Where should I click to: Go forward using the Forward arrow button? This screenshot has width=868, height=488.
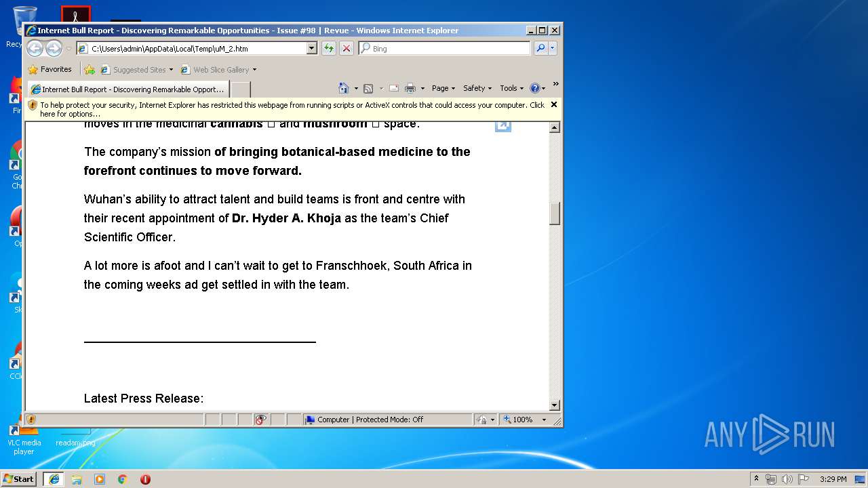tap(54, 48)
